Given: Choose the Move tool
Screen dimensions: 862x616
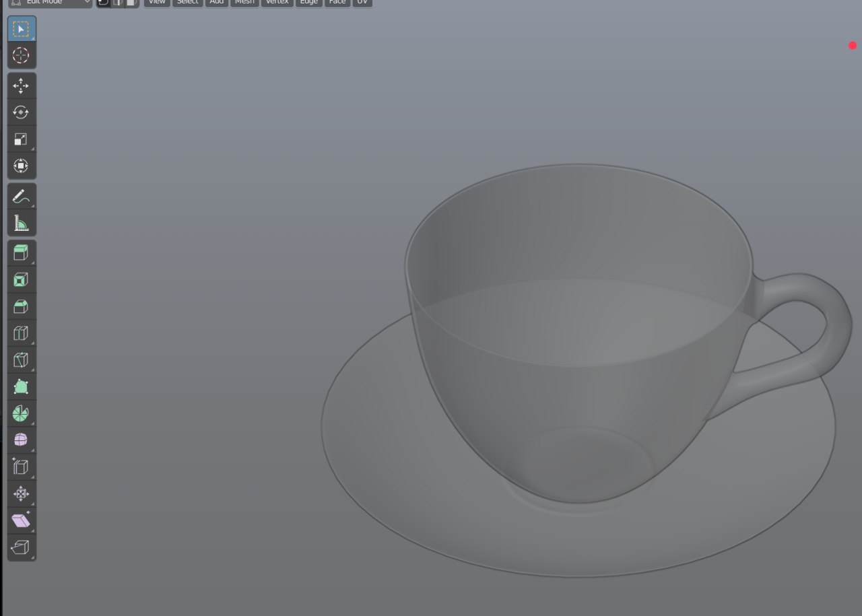Looking at the screenshot, I should 21,85.
